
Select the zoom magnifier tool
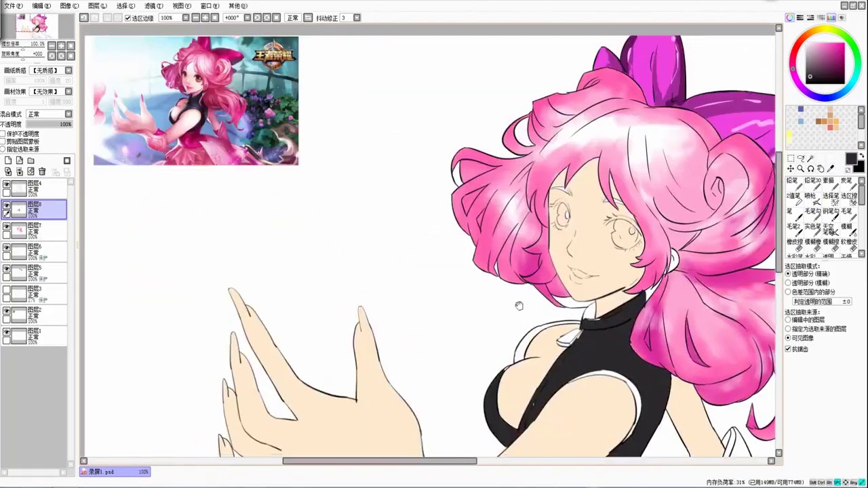pyautogui.click(x=800, y=169)
